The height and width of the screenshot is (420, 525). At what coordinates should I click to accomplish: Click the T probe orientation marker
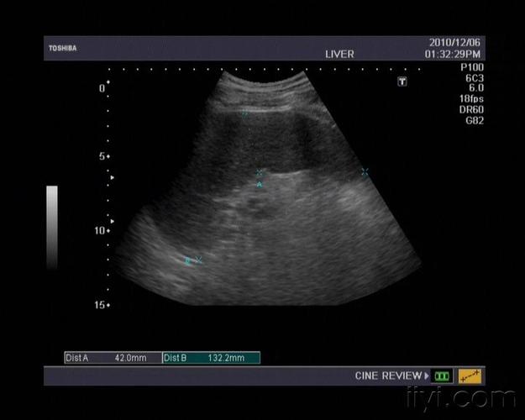tap(402, 81)
